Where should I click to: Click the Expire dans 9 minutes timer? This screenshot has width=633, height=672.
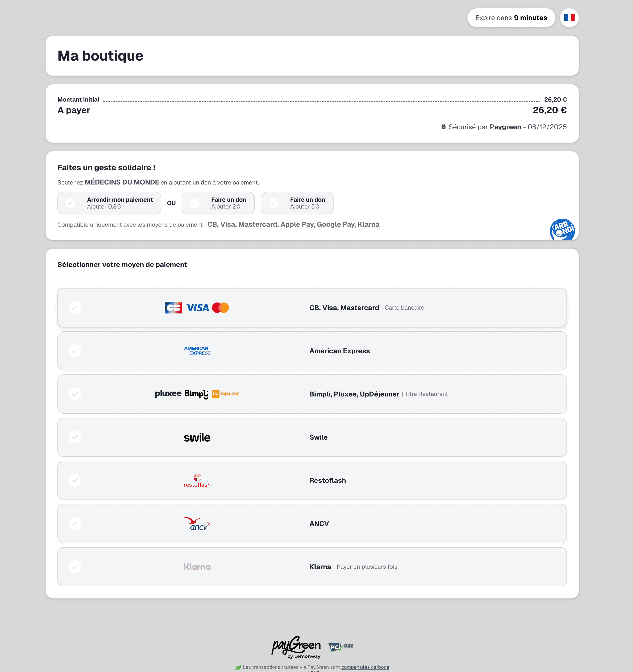point(511,17)
